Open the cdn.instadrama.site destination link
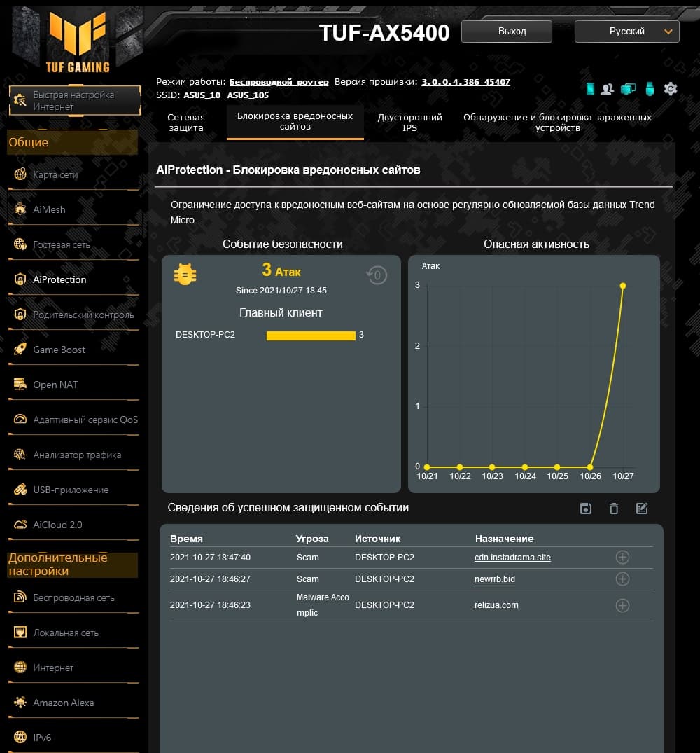The image size is (700, 753). point(512,558)
